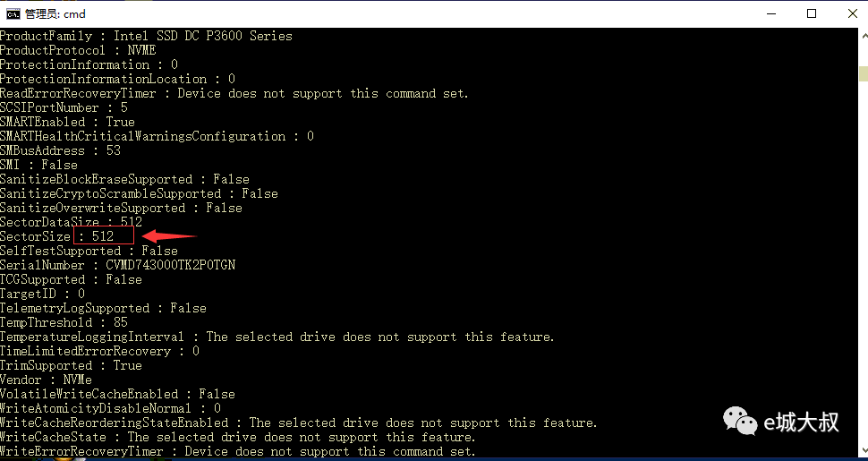Click the ProductFamily Intel SSD line
Screen dimensions: 868x461
[146, 36]
